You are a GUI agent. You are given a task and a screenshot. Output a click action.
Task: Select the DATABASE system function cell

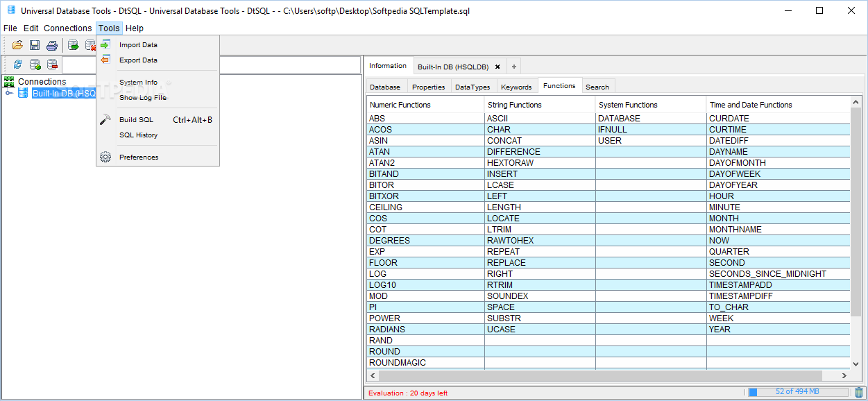(x=651, y=119)
